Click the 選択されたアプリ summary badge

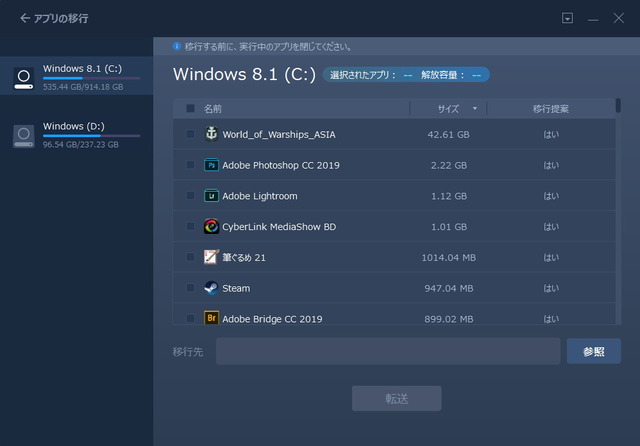coord(406,75)
